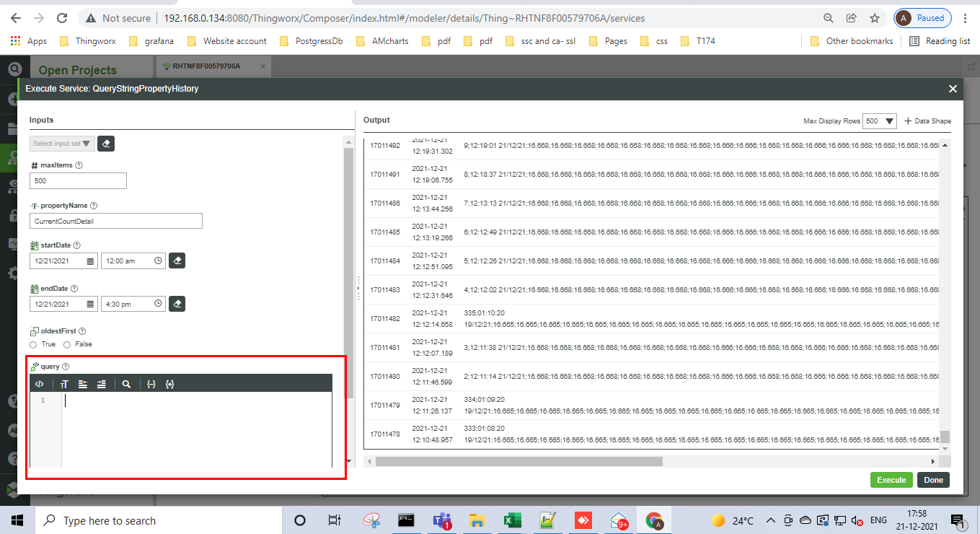Click the Done button

pos(933,480)
